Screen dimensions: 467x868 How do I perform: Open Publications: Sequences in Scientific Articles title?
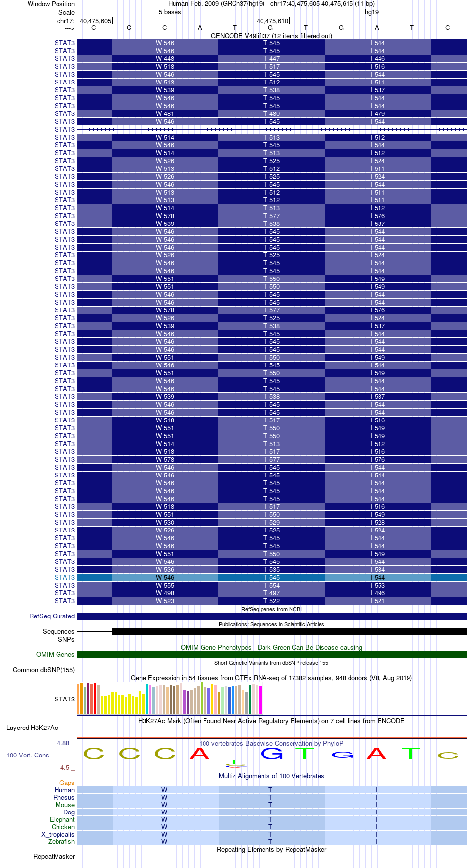271,624
